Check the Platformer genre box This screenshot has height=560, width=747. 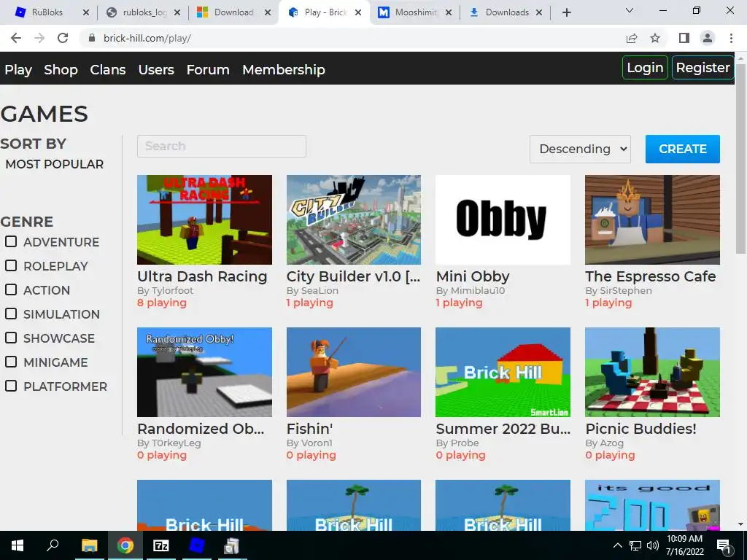(10, 386)
